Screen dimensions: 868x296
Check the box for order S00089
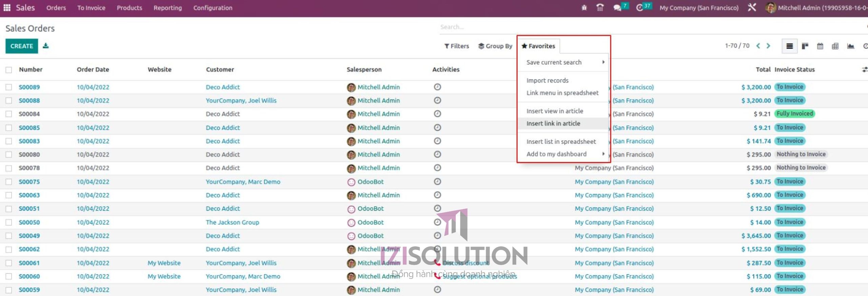pos(8,87)
